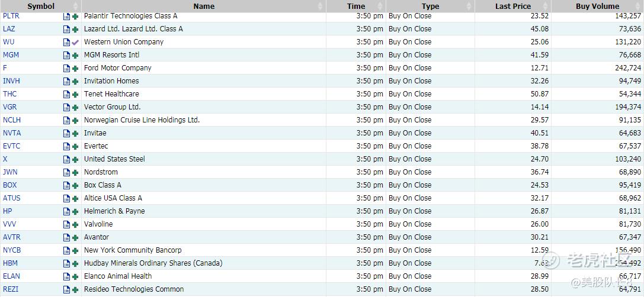Open the document icon for LAZ

[66, 30]
